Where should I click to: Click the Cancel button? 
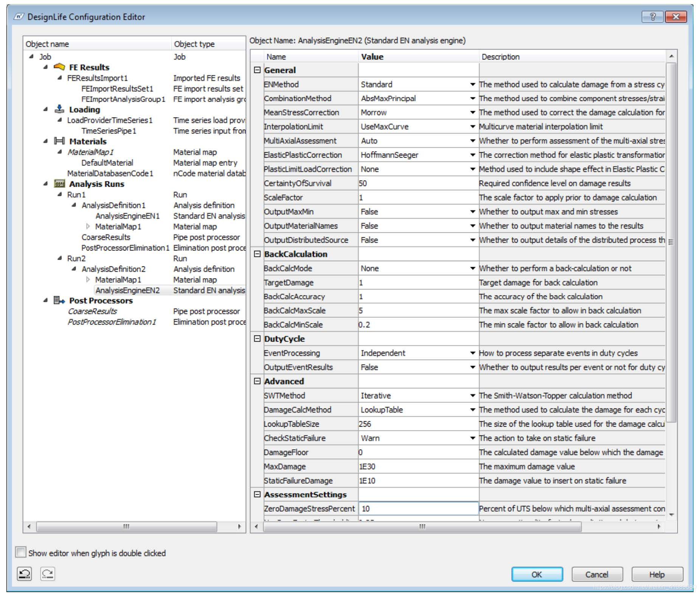597,574
